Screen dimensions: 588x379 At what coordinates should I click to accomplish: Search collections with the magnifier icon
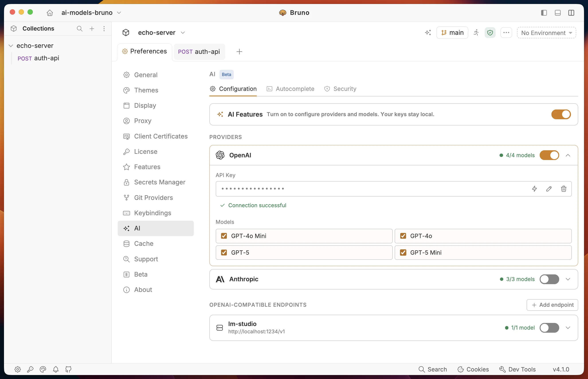(80, 29)
